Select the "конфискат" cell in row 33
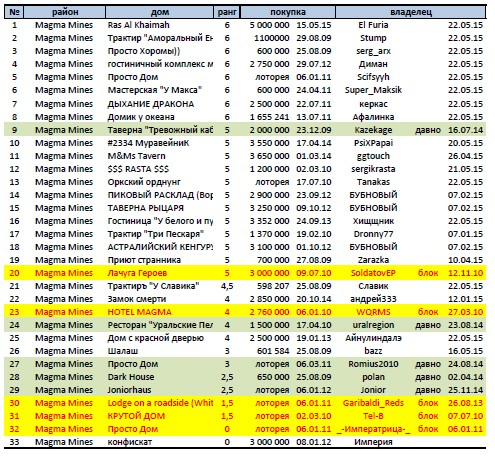This screenshot has width=495, height=458. [x=130, y=442]
